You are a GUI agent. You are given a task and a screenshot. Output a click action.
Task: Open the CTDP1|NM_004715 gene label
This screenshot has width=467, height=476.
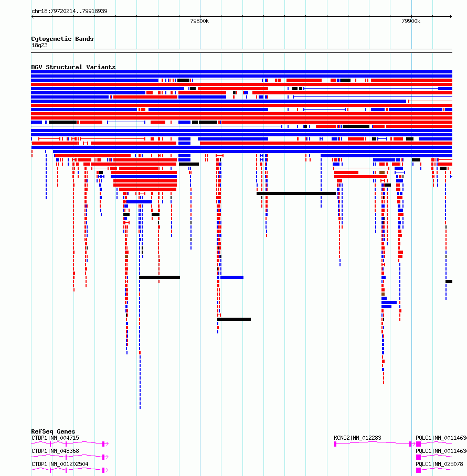[55, 438]
